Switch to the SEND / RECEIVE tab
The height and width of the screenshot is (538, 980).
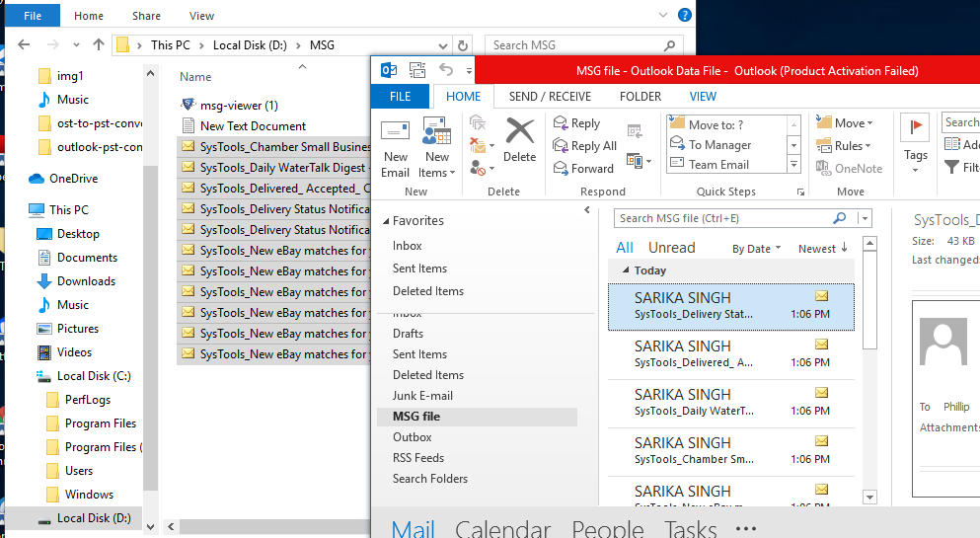550,96
